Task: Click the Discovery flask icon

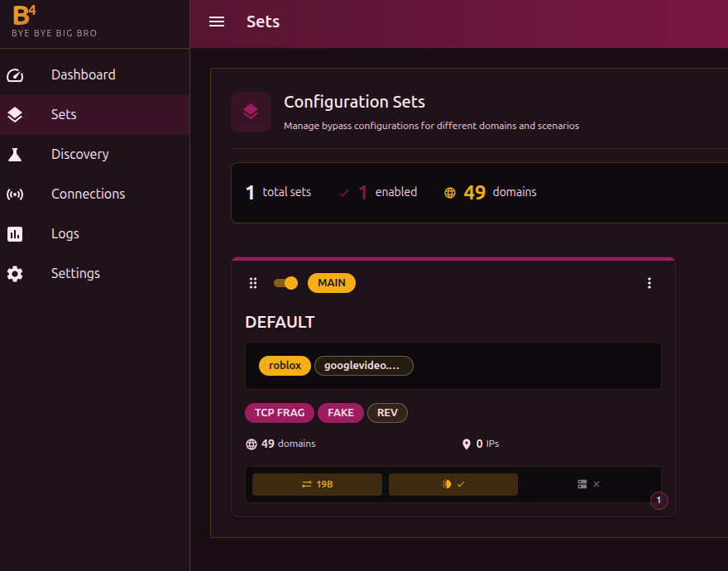Action: pyautogui.click(x=15, y=155)
